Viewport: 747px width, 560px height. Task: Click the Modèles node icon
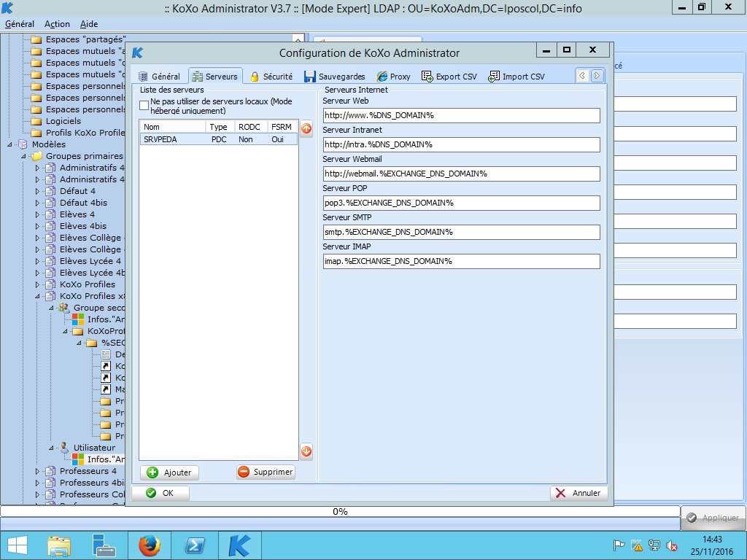pos(23,144)
